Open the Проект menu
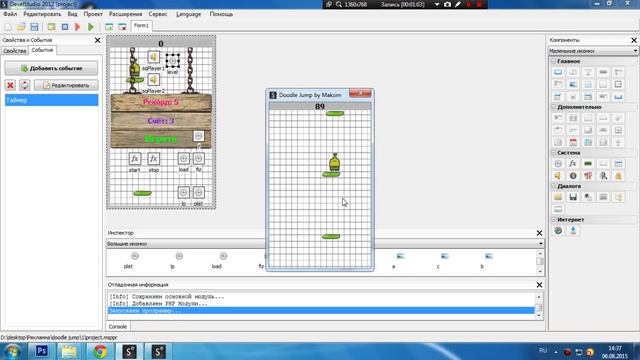 coord(93,14)
